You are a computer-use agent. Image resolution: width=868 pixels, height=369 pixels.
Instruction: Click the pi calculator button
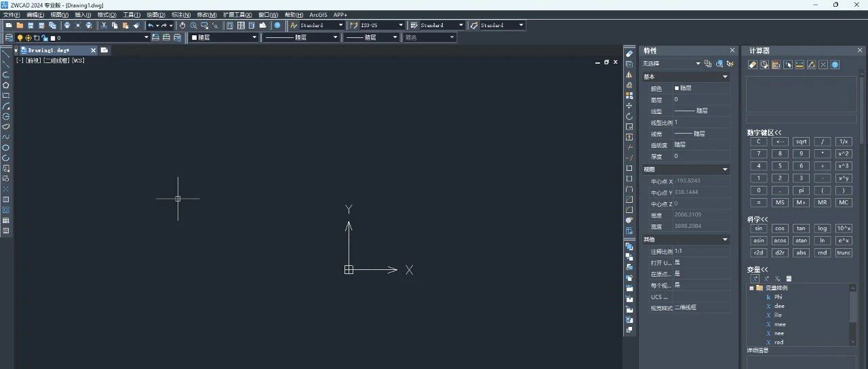point(801,191)
